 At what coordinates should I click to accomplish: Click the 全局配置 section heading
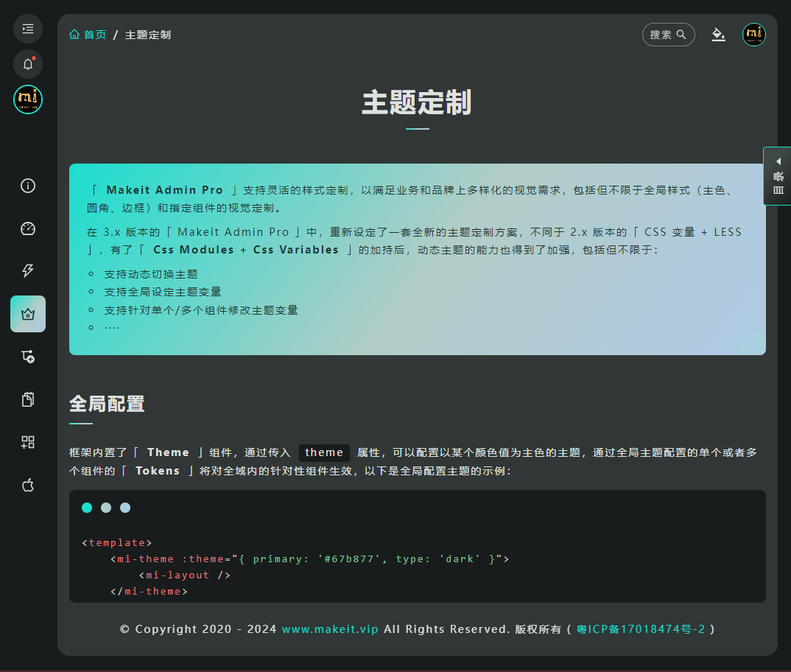107,404
